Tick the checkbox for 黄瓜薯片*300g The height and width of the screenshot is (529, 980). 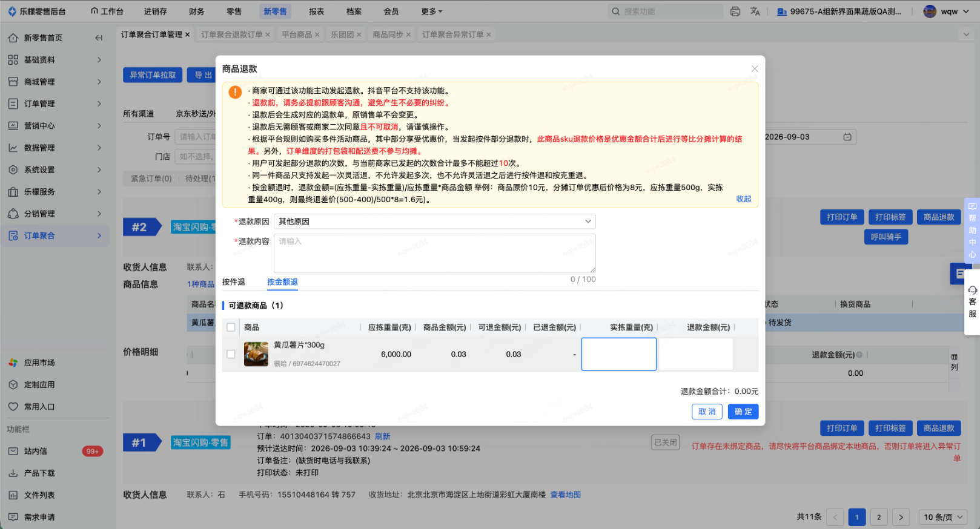tap(231, 354)
